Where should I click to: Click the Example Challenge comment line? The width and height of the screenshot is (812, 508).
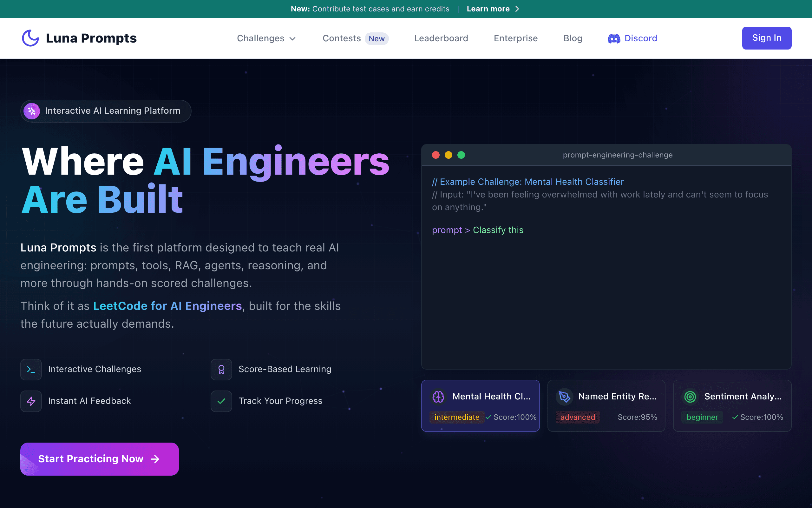[x=528, y=182]
